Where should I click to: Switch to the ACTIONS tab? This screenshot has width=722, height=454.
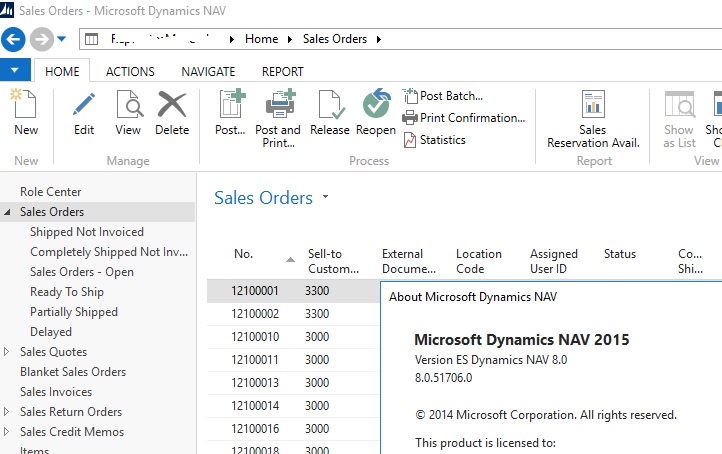coord(130,72)
